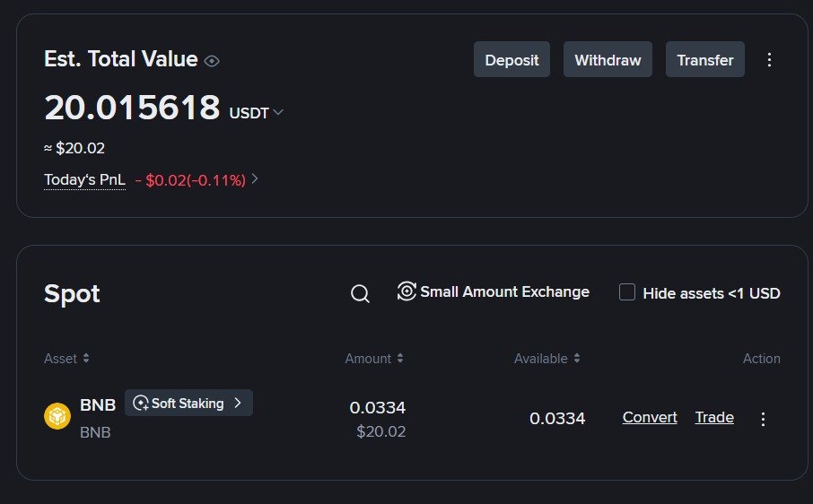
Task: Click the Withdraw button
Action: [608, 59]
